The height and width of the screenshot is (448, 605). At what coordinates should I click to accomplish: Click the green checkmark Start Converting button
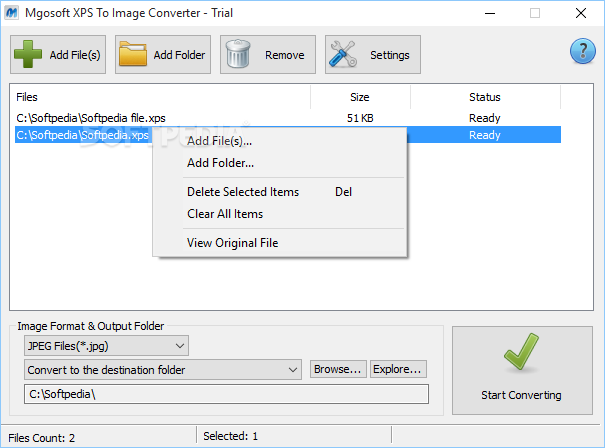522,370
